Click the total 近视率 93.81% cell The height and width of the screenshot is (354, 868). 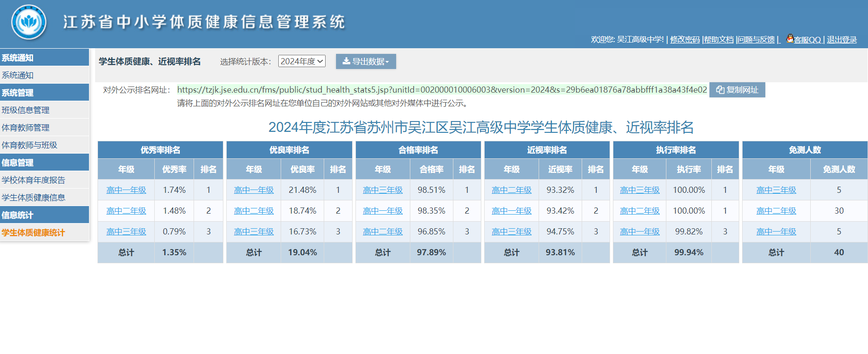coord(560,252)
